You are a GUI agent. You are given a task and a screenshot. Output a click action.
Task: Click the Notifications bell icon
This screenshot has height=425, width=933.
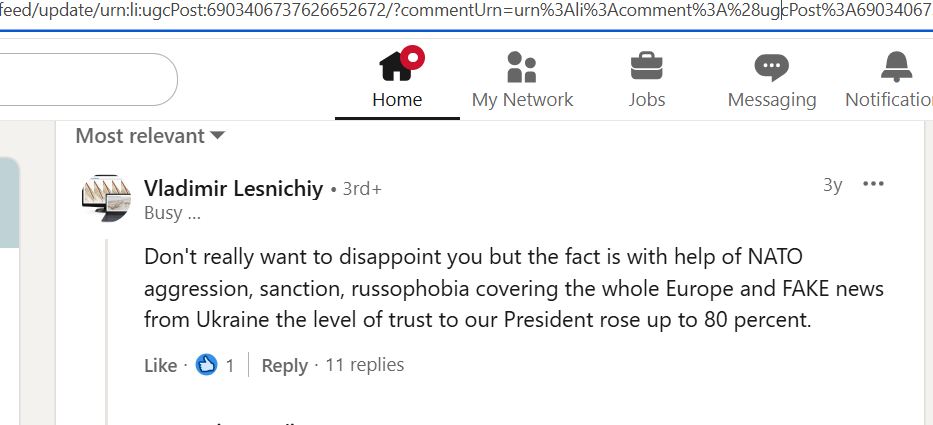[896, 67]
